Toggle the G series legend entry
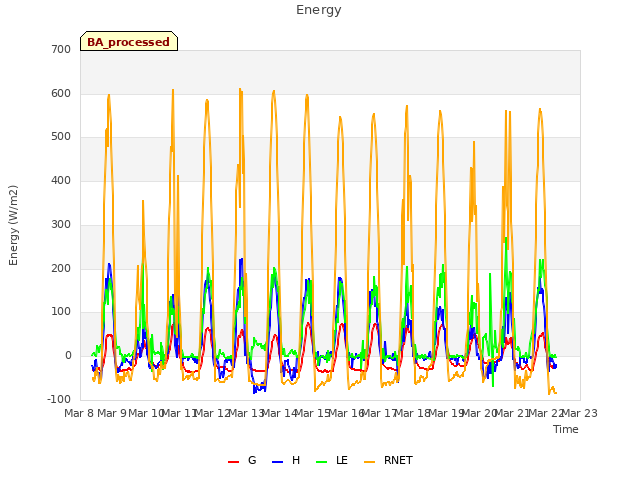The width and height of the screenshot is (640, 480). click(x=242, y=460)
